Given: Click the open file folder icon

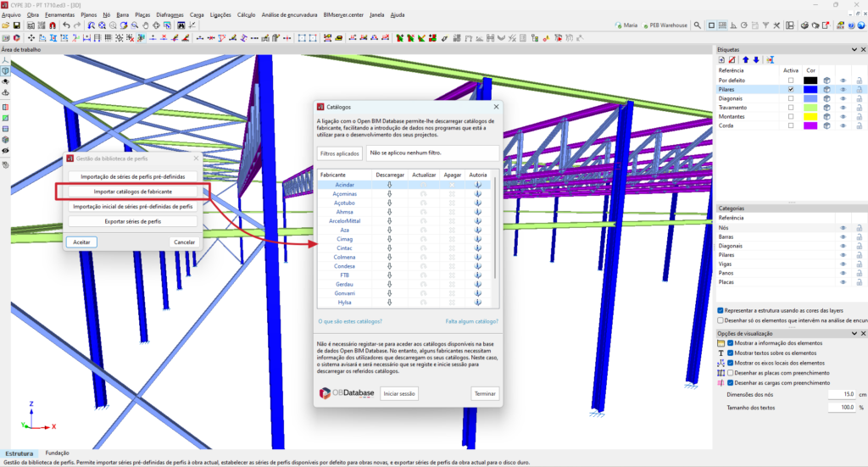Looking at the screenshot, I should pos(6,26).
